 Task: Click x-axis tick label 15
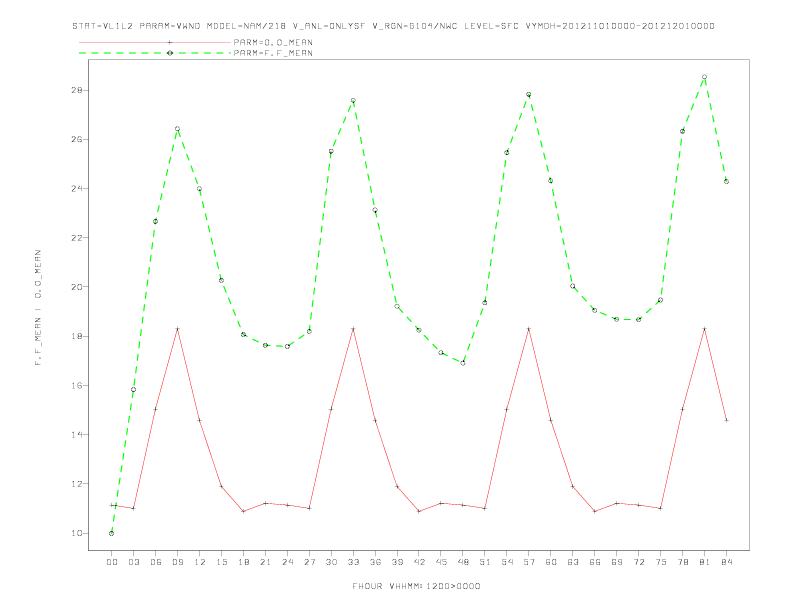click(x=221, y=562)
